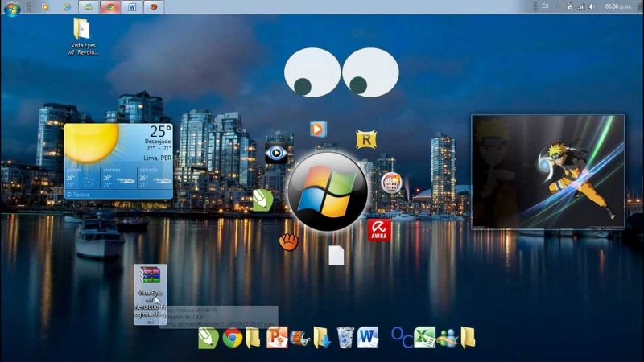The image size is (644, 362).
Task: Select the Vista Eyes WinRAR archive file
Action: coord(151,294)
